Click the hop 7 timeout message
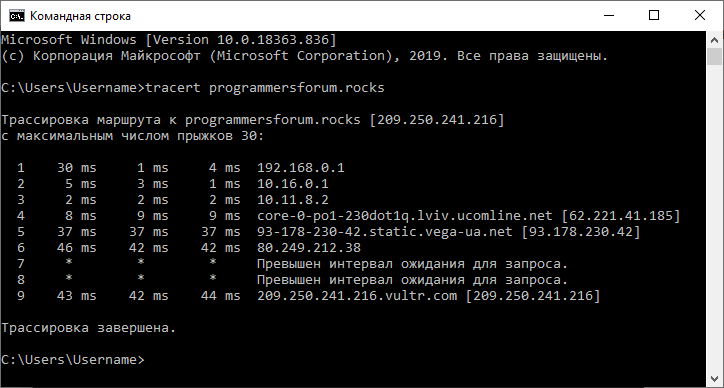 coord(412,264)
